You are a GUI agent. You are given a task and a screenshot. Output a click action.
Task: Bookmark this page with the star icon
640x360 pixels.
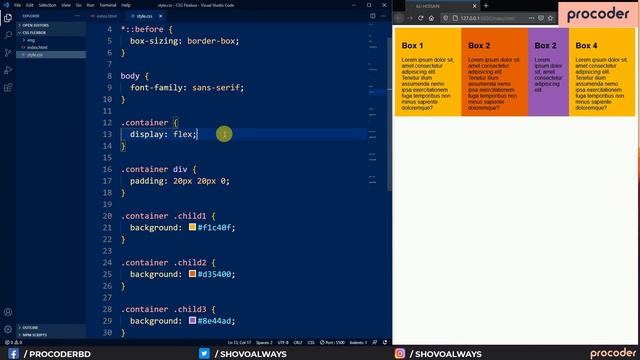550,18
